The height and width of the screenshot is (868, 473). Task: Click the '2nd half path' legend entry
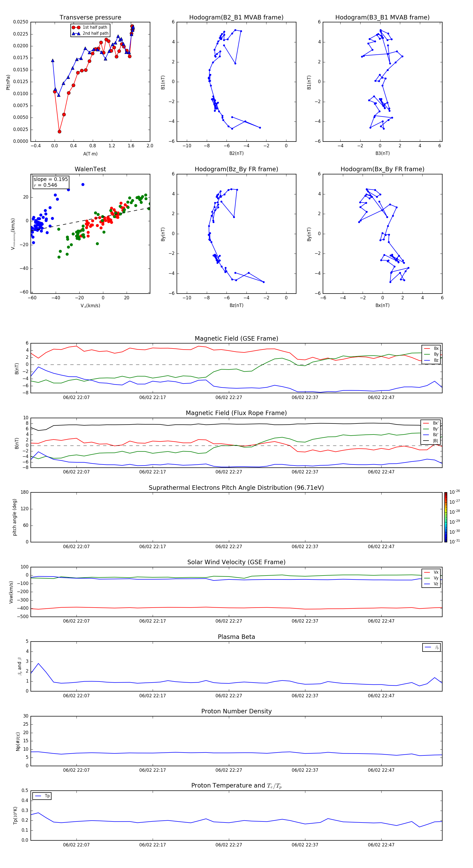[90, 33]
